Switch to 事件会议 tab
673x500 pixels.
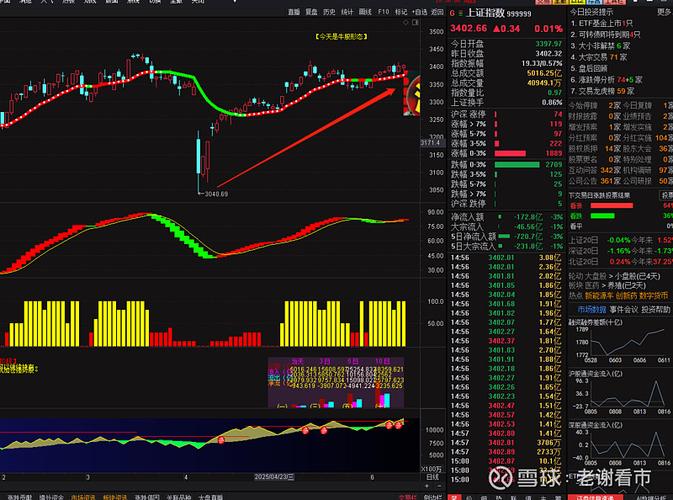click(x=623, y=309)
